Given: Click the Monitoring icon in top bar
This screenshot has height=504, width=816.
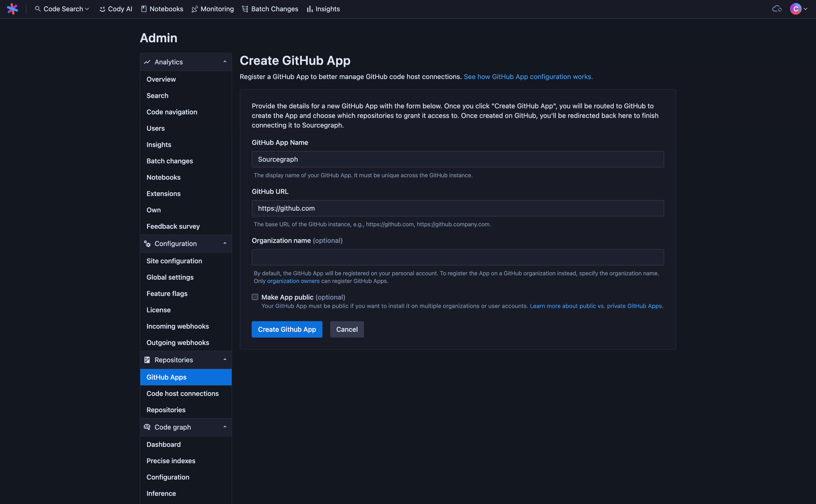Looking at the screenshot, I should (x=195, y=9).
